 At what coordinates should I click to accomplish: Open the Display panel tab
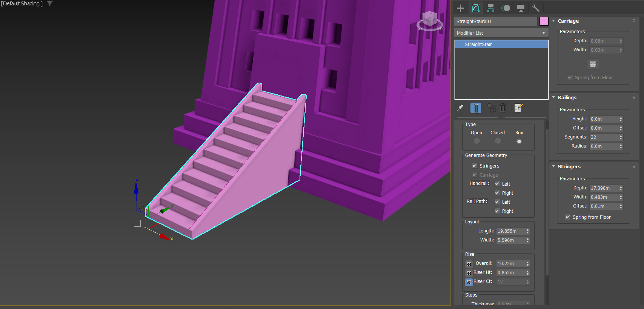tap(521, 8)
